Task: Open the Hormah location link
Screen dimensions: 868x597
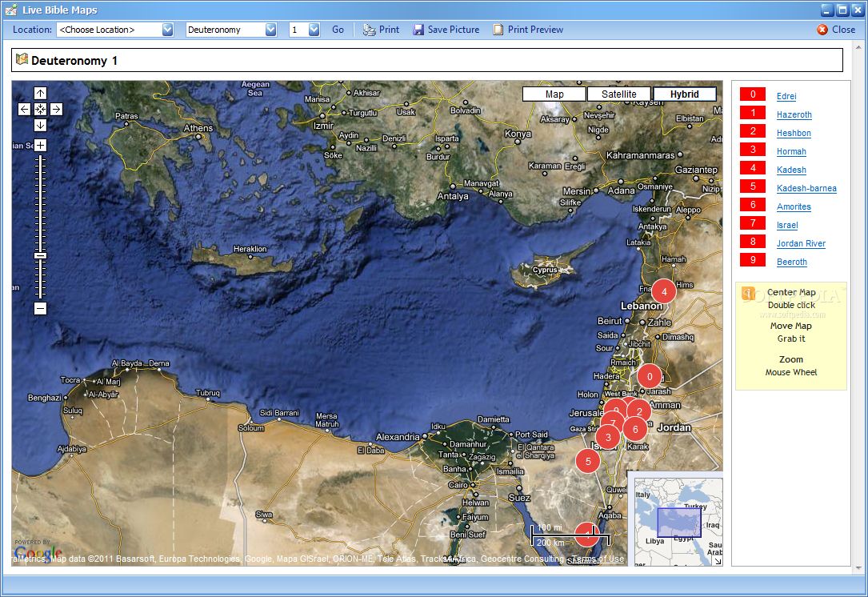Action: (x=791, y=151)
